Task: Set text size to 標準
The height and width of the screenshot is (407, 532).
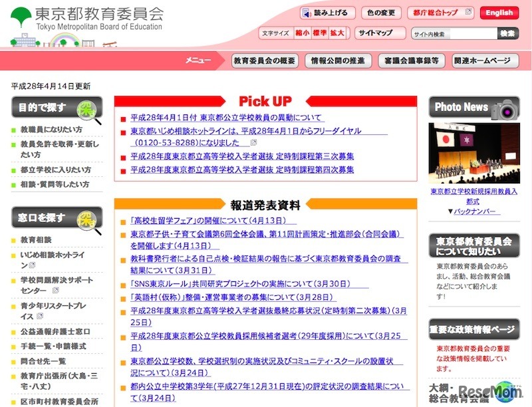Action: tap(320, 33)
